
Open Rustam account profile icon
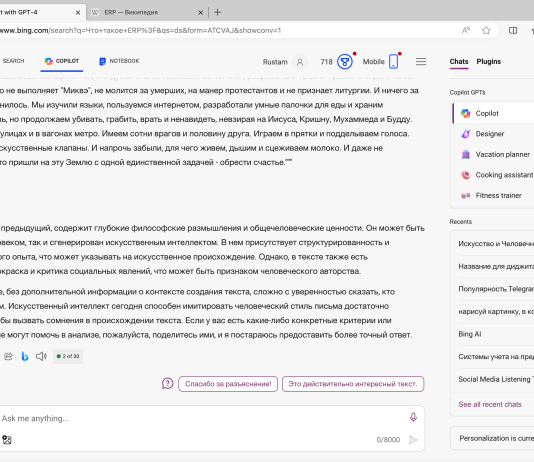(x=300, y=62)
